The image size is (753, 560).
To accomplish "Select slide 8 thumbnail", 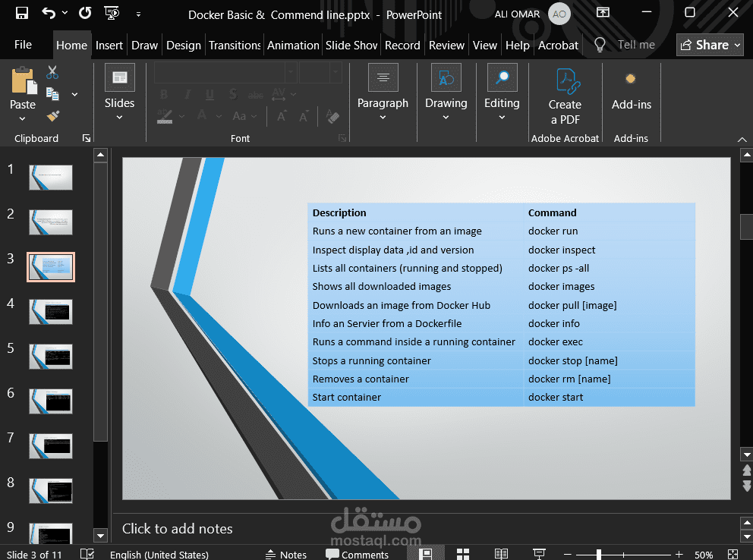I will coord(51,491).
